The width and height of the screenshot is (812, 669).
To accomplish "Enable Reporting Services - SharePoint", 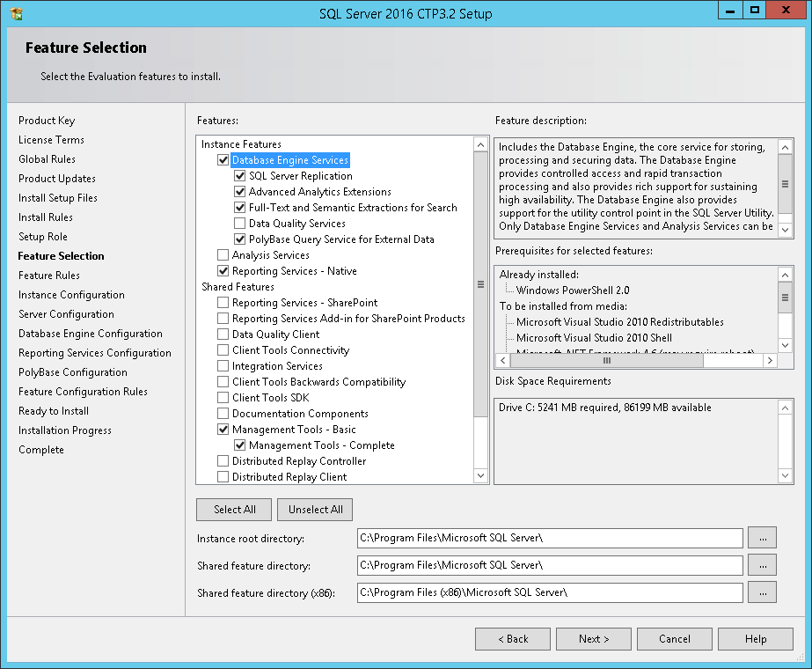I will 223,303.
